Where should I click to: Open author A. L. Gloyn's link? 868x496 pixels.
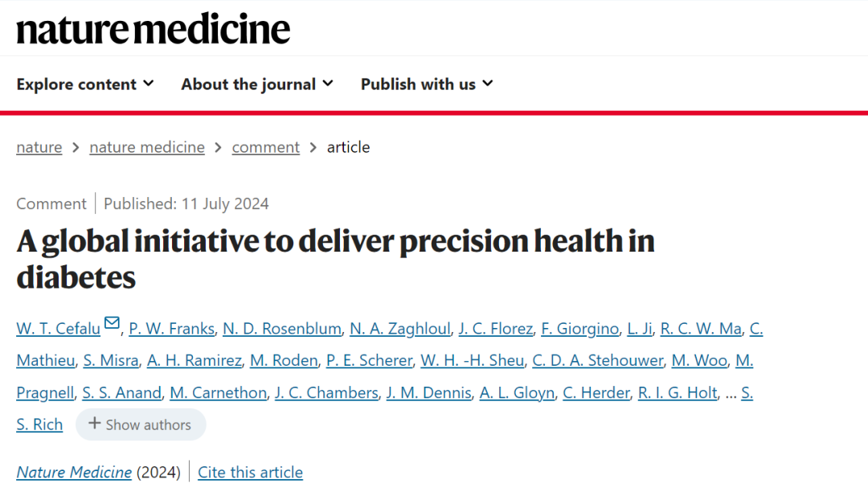tap(517, 393)
